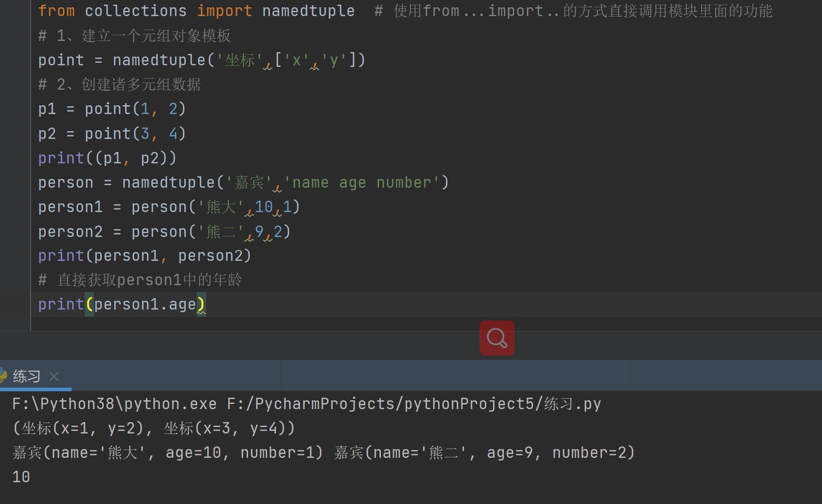Click the '熊大' string in person1 line
This screenshot has width=822, height=504.
[221, 207]
